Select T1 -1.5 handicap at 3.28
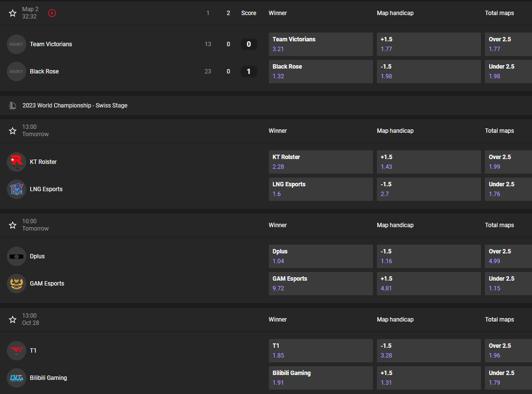Viewport: 532px width, 394px height. coord(428,351)
